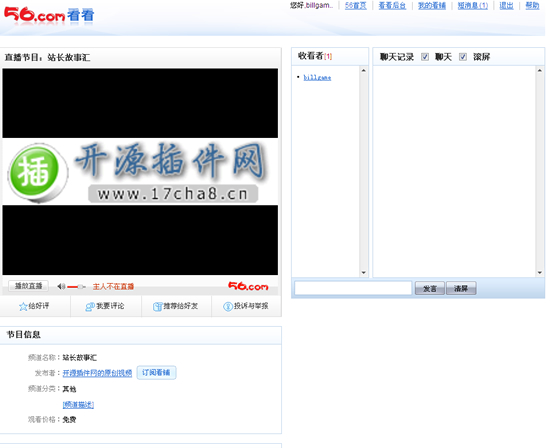Click the 订阅看铺 subscribe button
This screenshot has height=448, width=550.
(156, 373)
